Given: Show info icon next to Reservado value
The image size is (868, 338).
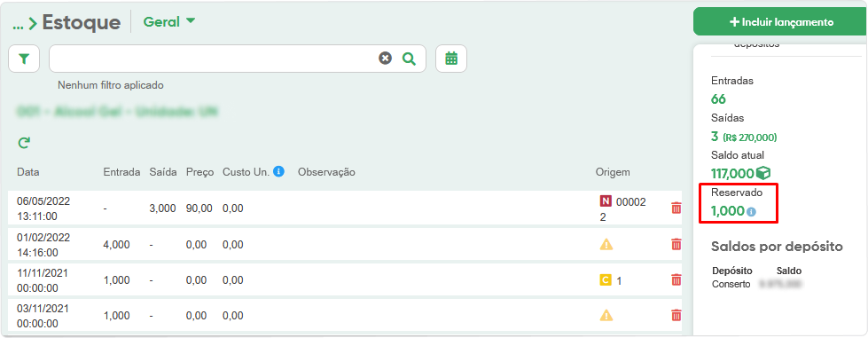Looking at the screenshot, I should coord(751,212).
